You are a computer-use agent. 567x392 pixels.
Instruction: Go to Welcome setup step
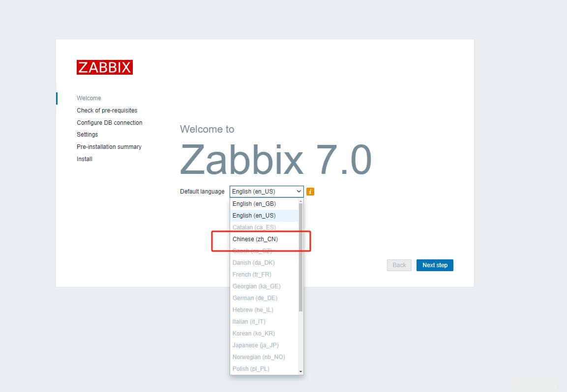pyautogui.click(x=89, y=98)
